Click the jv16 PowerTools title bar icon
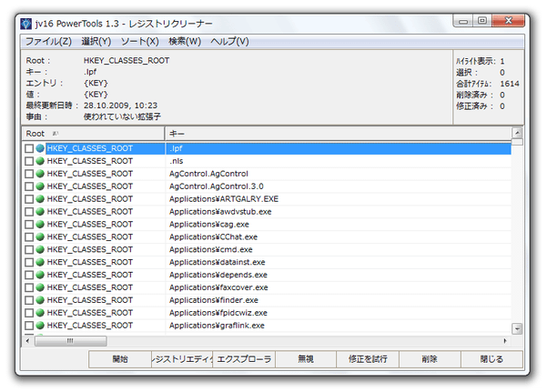Viewport: 547px width, 392px height. click(x=25, y=24)
